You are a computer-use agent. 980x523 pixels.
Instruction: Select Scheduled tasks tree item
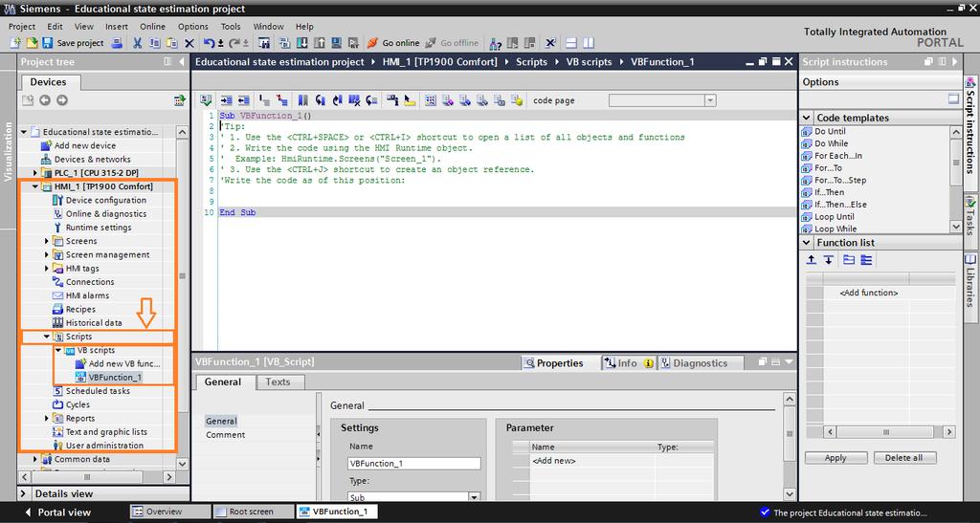click(98, 391)
